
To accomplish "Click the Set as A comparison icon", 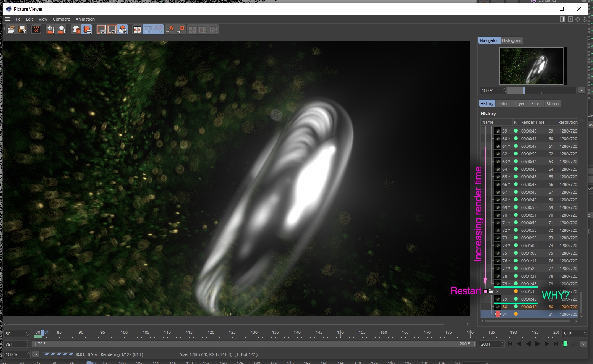I will click(x=170, y=29).
